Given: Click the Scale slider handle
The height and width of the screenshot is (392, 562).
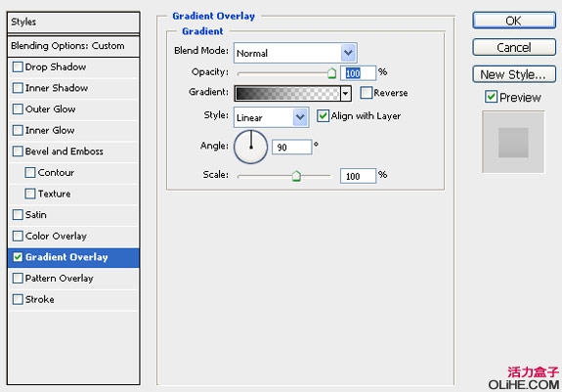Looking at the screenshot, I should (296, 176).
